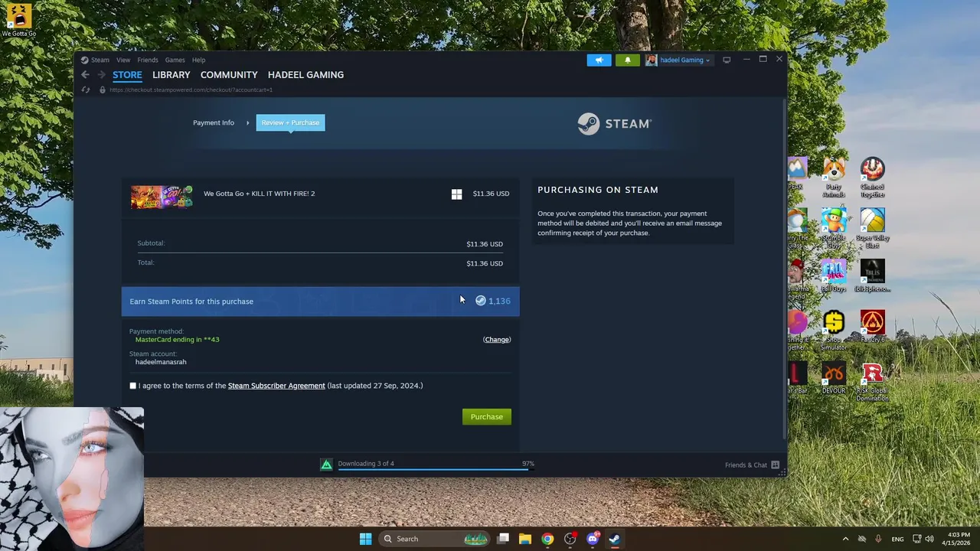Click the "Downloading 3 of 4" status text

point(366,463)
